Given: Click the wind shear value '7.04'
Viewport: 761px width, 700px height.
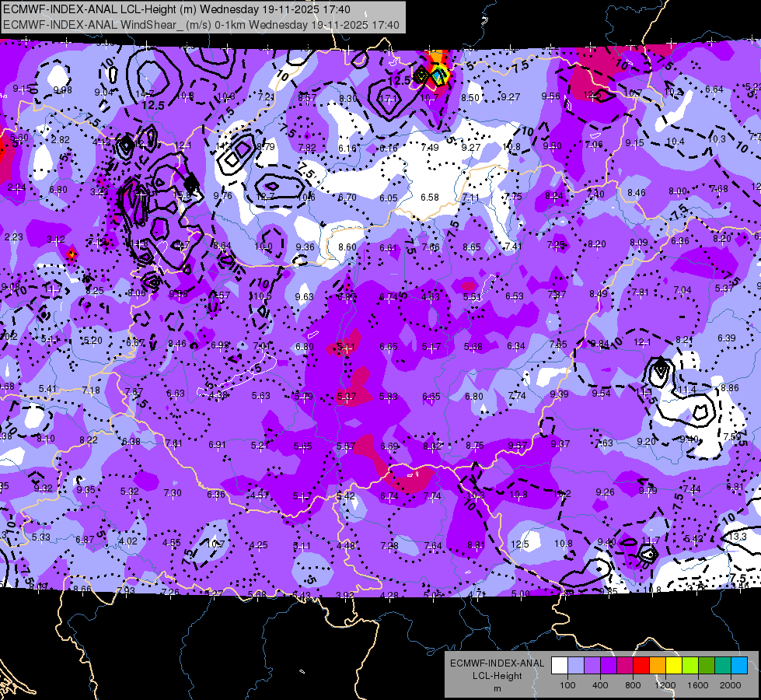Looking at the screenshot, I should (x=682, y=290).
